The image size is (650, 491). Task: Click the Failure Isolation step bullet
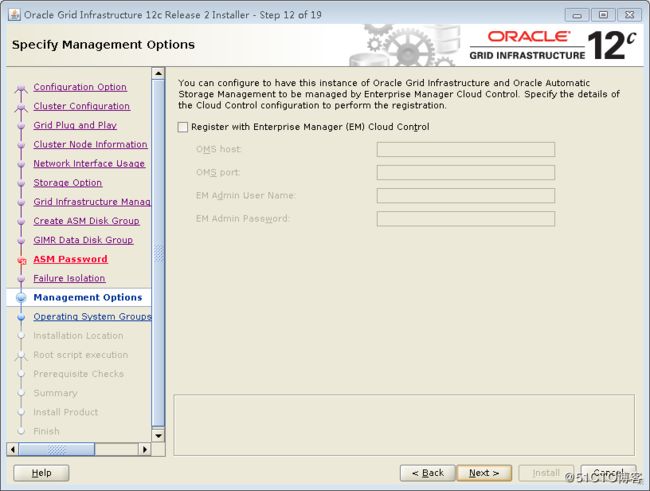click(x=21, y=279)
